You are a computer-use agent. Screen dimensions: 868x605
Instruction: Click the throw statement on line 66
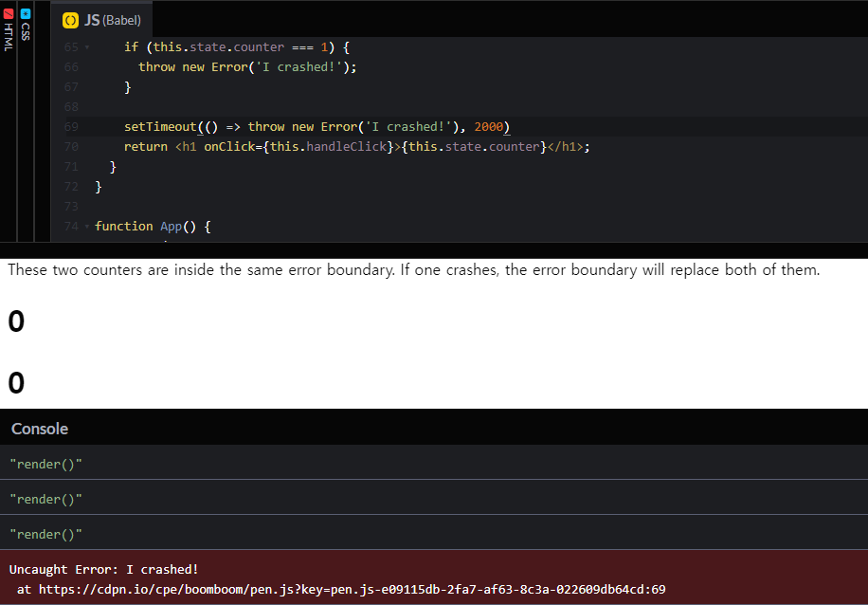247,67
